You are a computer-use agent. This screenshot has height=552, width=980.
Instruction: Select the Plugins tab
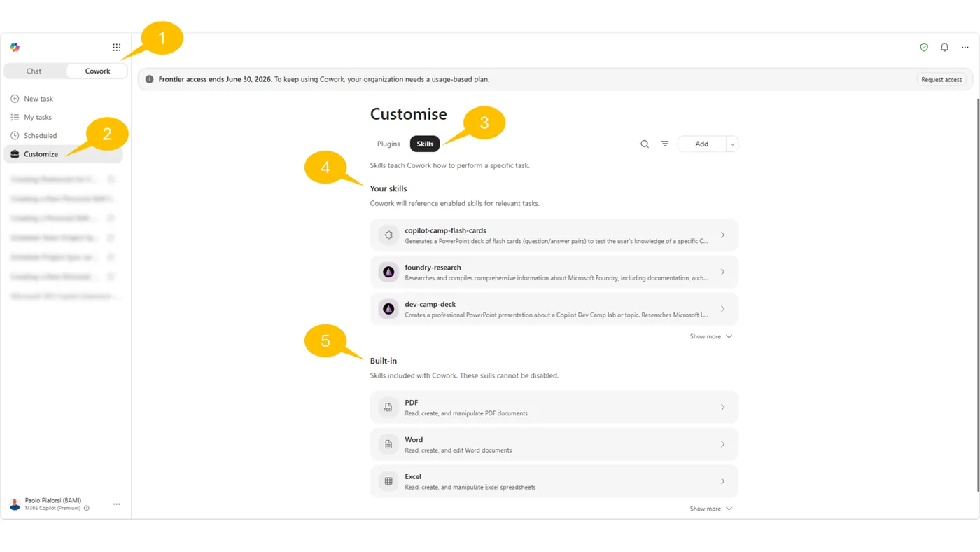pyautogui.click(x=388, y=144)
